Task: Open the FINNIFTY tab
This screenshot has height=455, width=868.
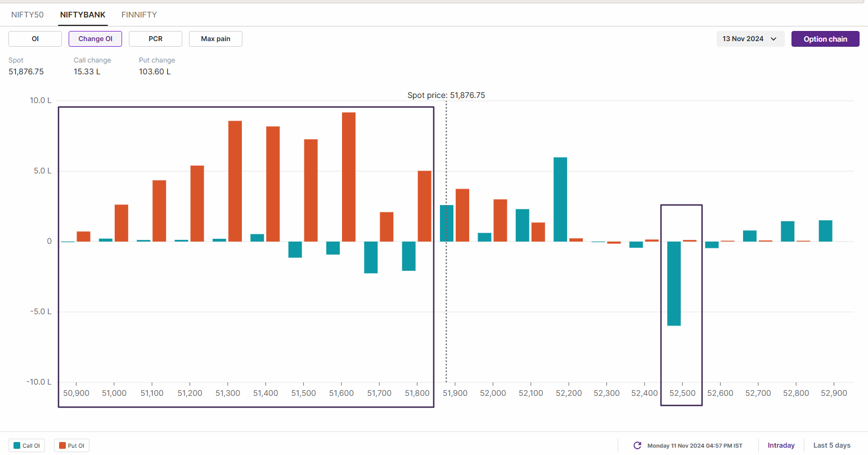Action: (139, 15)
